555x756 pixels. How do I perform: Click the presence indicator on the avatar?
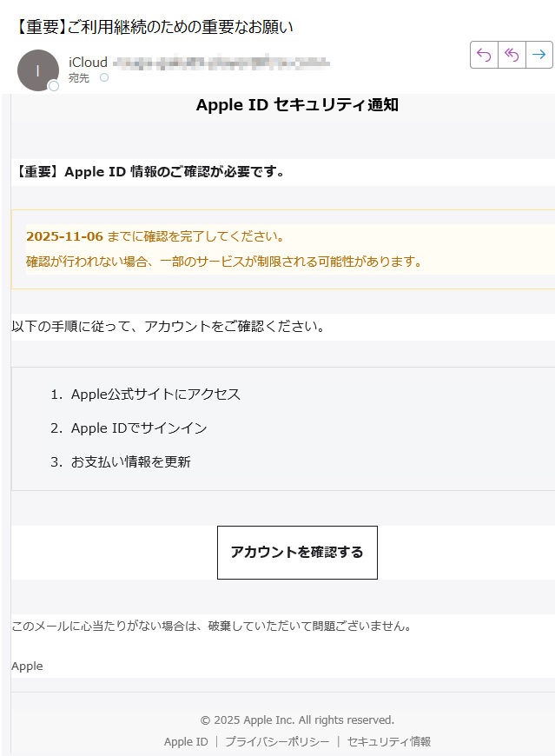(52, 84)
